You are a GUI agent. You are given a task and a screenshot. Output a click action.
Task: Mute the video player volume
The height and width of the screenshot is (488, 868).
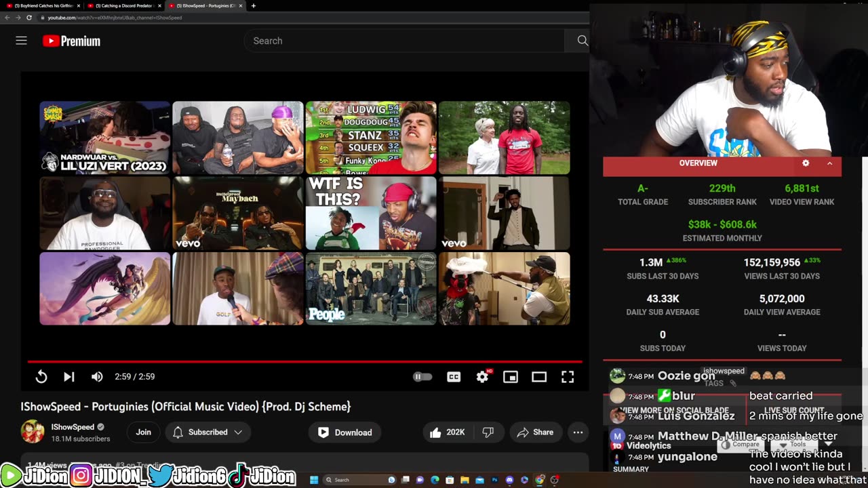[x=97, y=377]
